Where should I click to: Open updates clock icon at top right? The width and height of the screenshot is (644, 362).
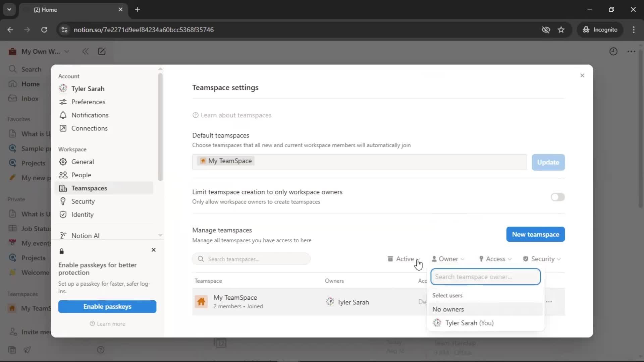[x=613, y=51]
